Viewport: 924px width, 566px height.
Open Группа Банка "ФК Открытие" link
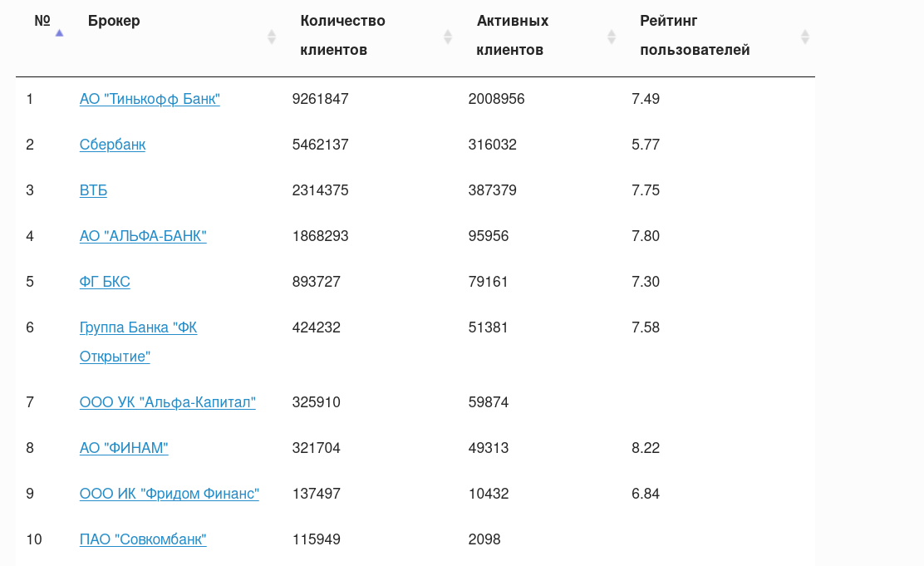pos(138,327)
